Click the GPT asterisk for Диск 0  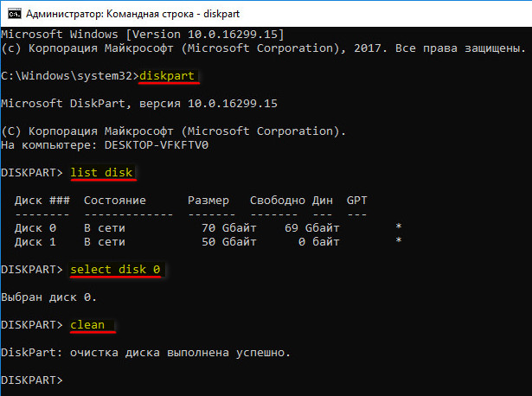click(399, 227)
